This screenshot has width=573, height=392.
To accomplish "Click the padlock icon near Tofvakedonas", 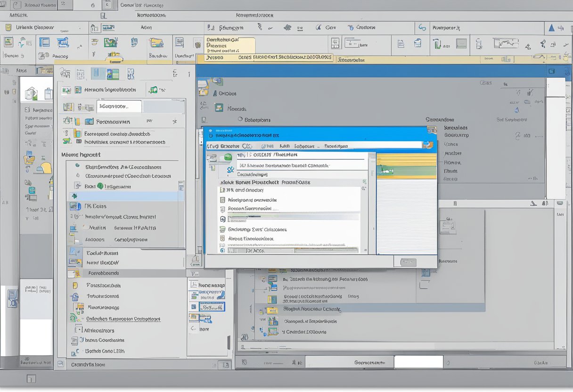I will 74,296.
